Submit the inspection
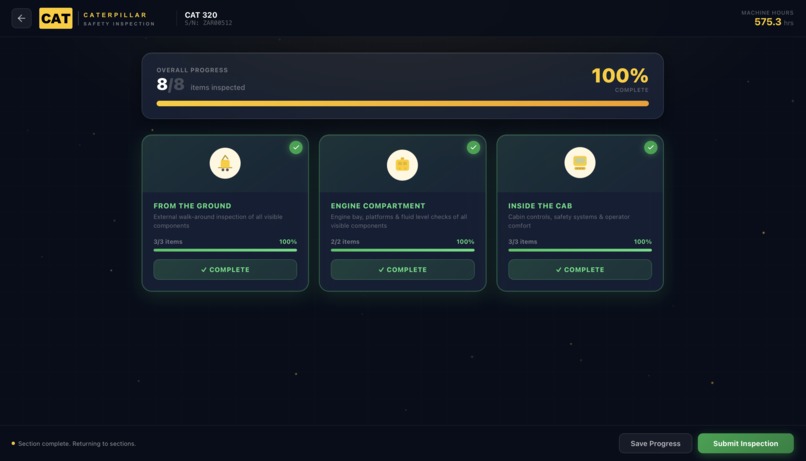The width and height of the screenshot is (806, 461). (x=745, y=444)
